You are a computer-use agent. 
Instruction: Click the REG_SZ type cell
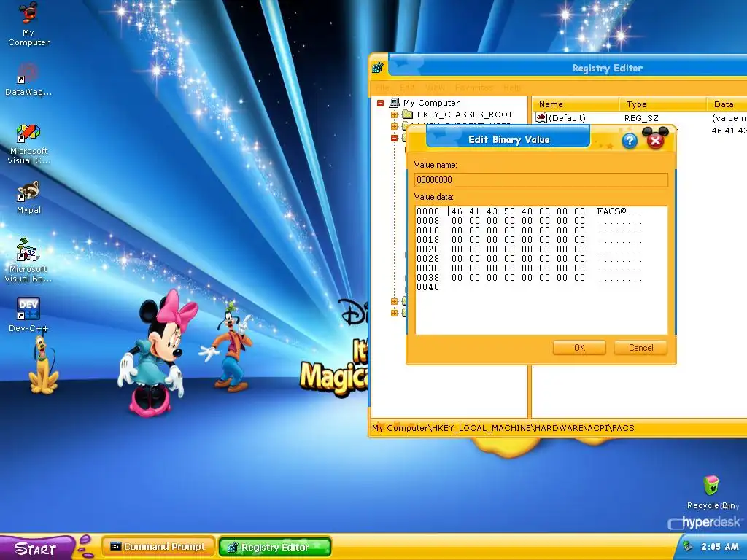(641, 118)
